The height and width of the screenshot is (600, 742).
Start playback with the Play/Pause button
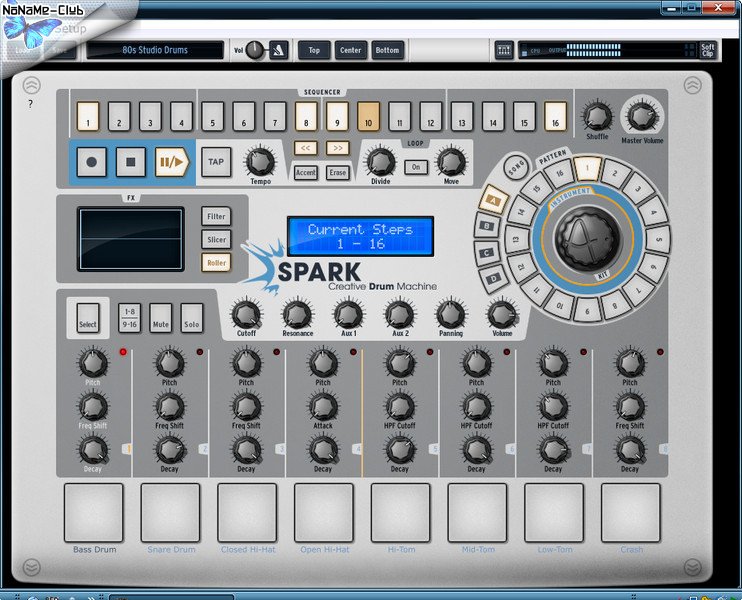tap(171, 162)
